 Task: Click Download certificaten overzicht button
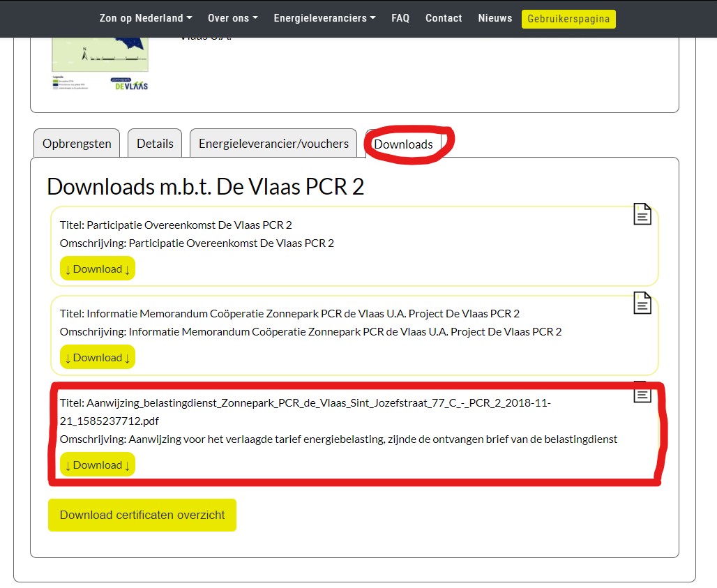pyautogui.click(x=142, y=515)
